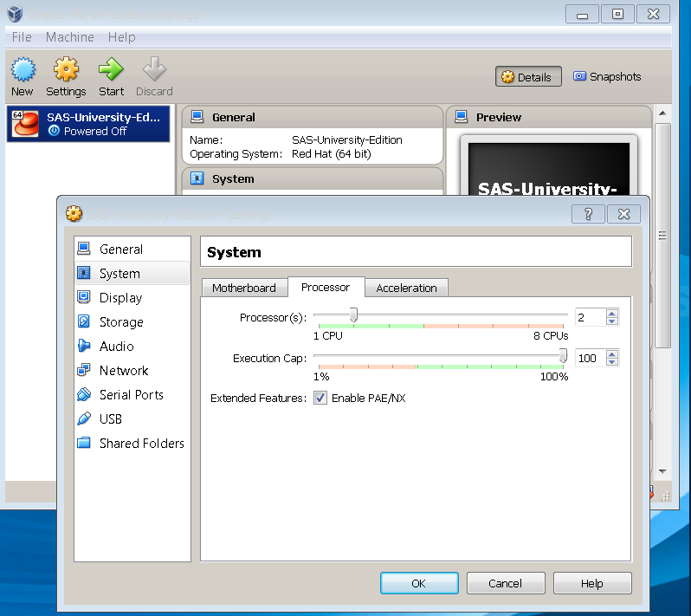691x616 pixels.
Task: Select the Processor tab
Action: [326, 287]
